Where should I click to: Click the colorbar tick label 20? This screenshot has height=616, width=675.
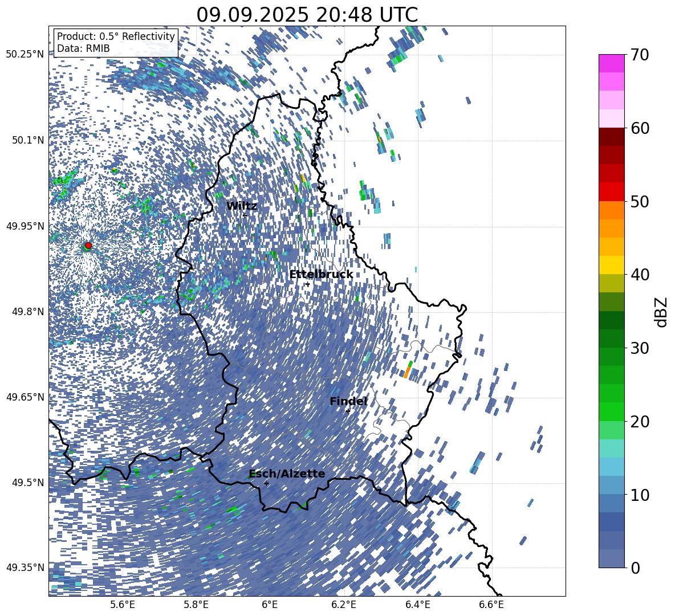pos(640,422)
